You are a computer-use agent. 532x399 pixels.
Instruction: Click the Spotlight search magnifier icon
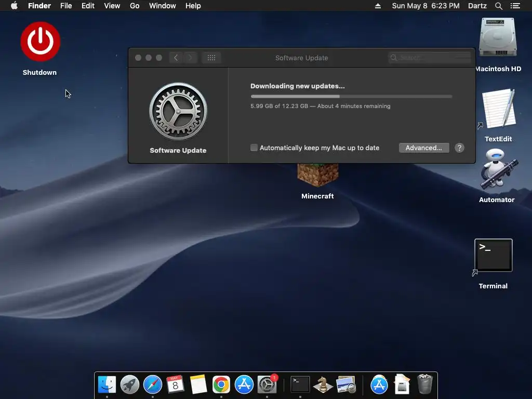click(x=498, y=6)
